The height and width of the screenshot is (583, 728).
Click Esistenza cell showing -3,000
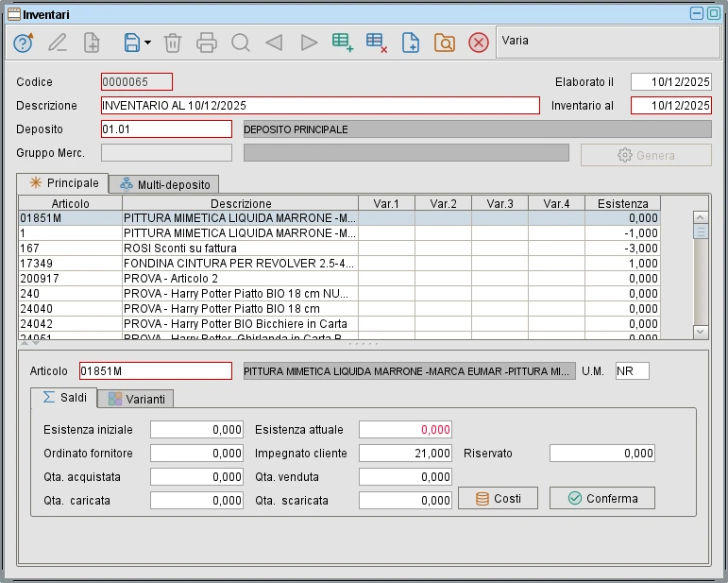tap(622, 249)
